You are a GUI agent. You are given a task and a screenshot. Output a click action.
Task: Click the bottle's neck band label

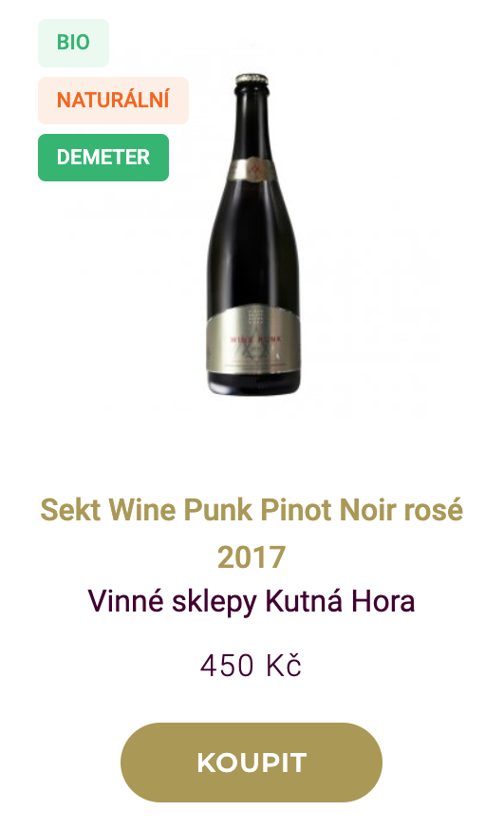(x=253, y=170)
